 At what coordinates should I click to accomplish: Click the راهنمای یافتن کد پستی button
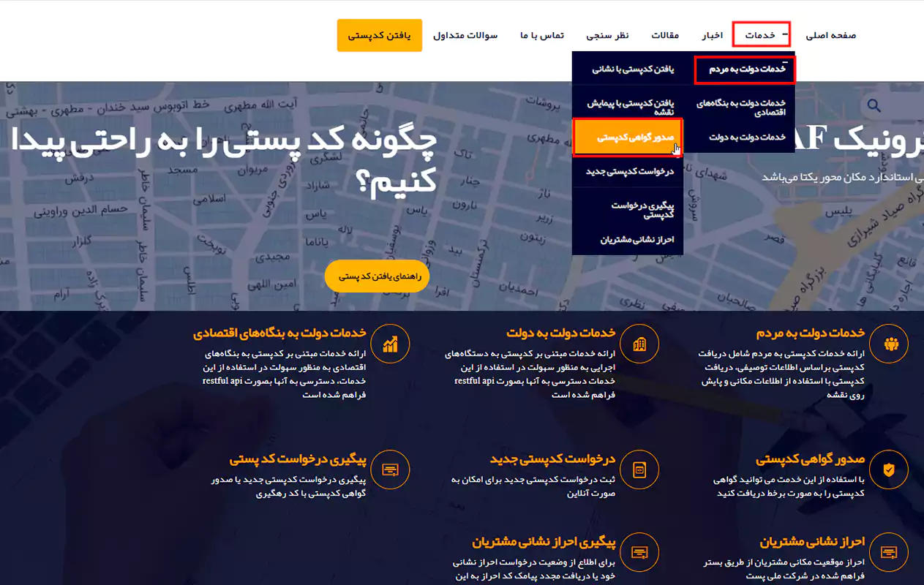(x=377, y=276)
